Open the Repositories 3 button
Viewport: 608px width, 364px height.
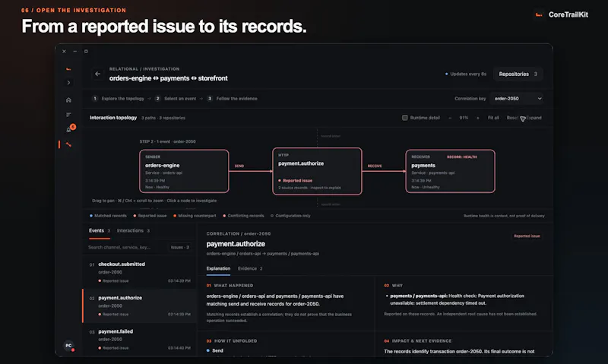click(518, 74)
